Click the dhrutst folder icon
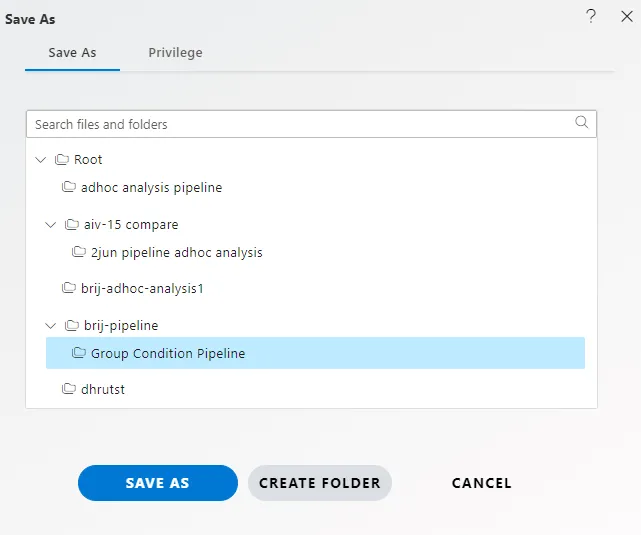This screenshot has width=641, height=535. pos(69,388)
